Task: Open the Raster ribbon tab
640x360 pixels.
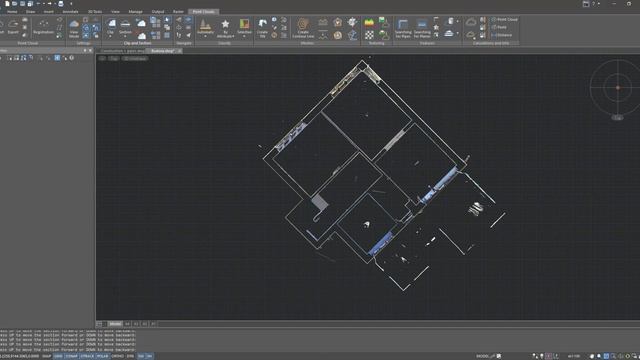Action: [178, 12]
